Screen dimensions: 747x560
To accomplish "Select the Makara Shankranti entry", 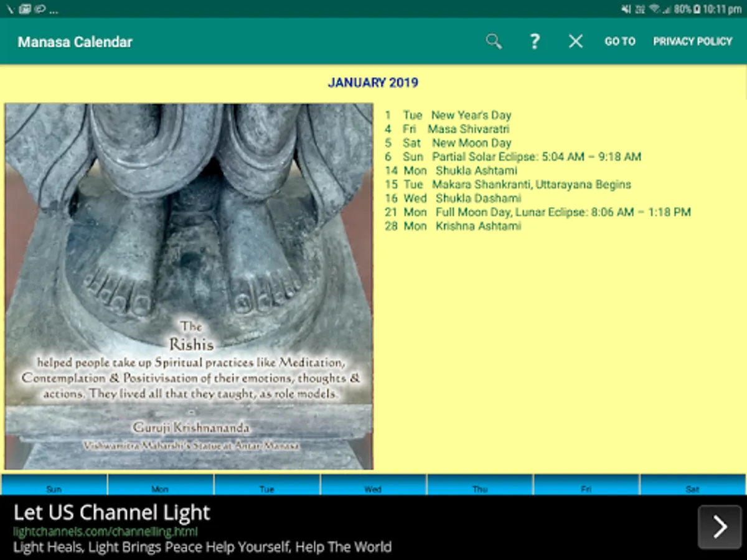I will pos(508,185).
